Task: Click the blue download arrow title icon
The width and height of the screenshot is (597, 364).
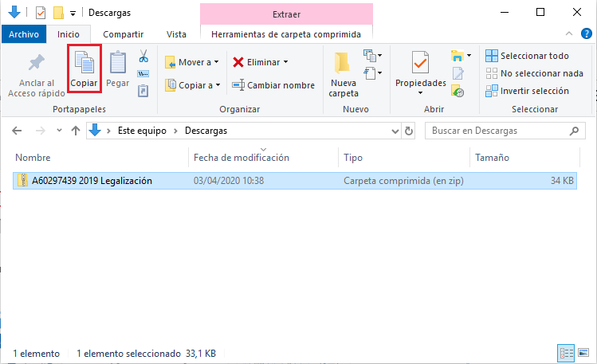Action: pyautogui.click(x=14, y=13)
